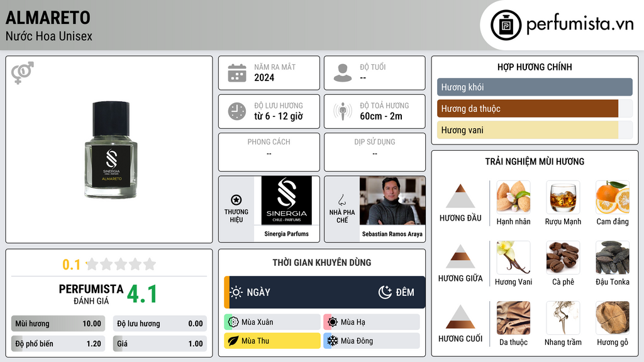Click the Độ phổ biến 1.20 rating bar
The image size is (644, 362).
click(58, 344)
